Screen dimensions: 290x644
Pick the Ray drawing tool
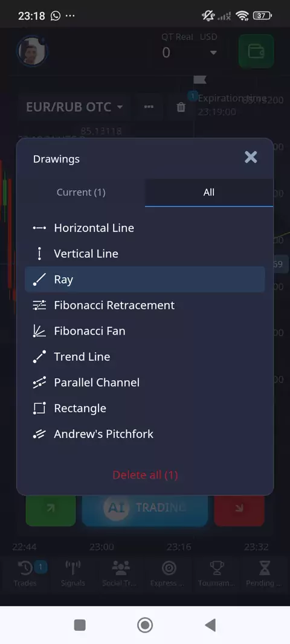click(144, 279)
